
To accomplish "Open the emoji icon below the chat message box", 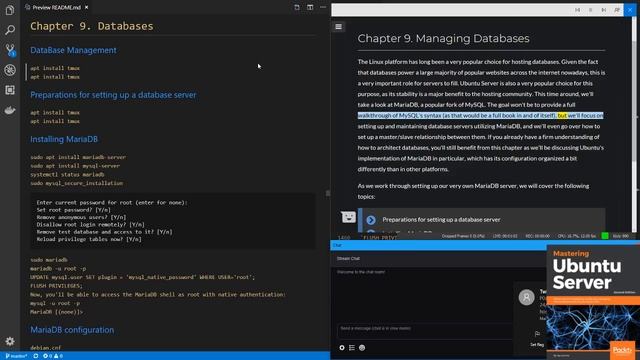I will [x=362, y=348].
